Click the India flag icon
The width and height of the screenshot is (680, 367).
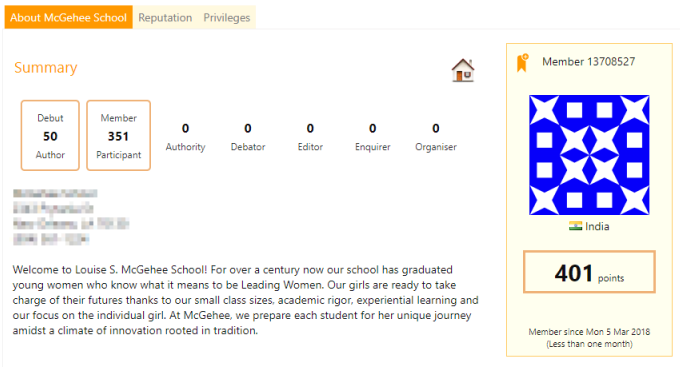(575, 226)
